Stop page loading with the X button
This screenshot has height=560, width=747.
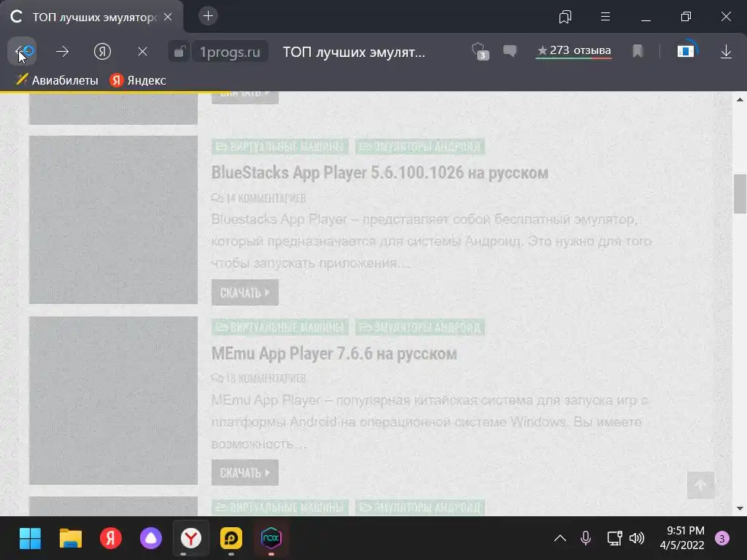click(142, 52)
